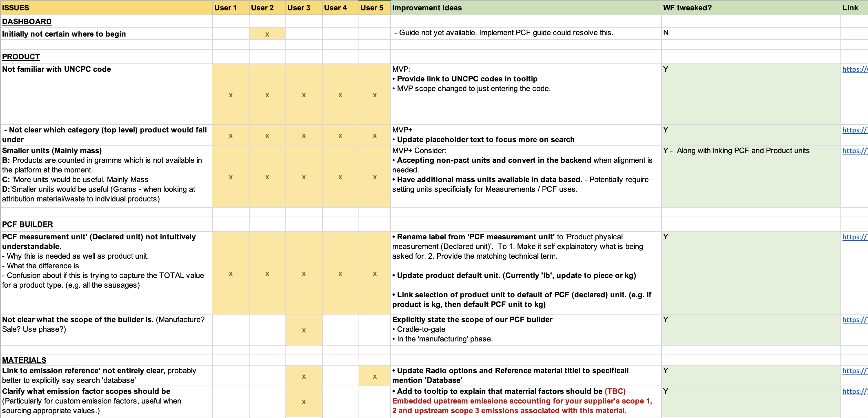Click User 5 x in UNCPC code row
Image resolution: width=868 pixels, height=418 pixels.
point(374,95)
